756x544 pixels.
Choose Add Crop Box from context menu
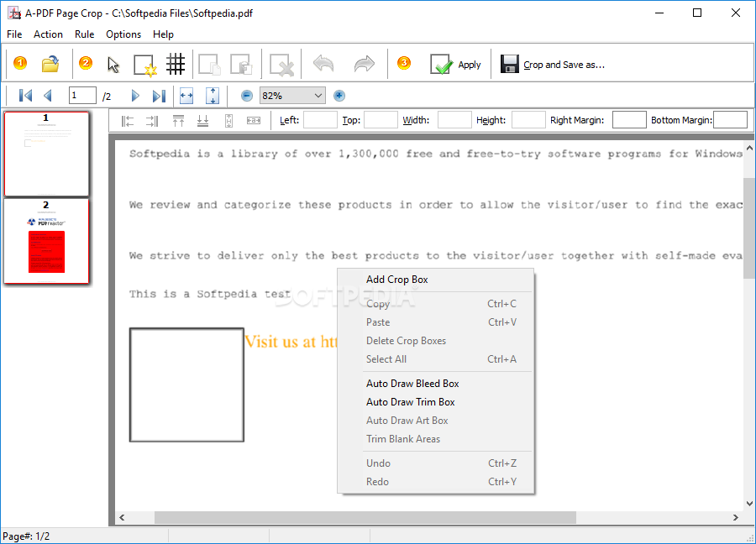coord(436,280)
